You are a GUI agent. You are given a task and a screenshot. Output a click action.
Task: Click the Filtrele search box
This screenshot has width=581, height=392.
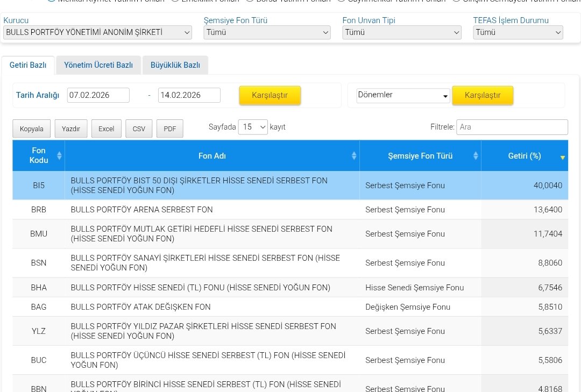point(512,127)
